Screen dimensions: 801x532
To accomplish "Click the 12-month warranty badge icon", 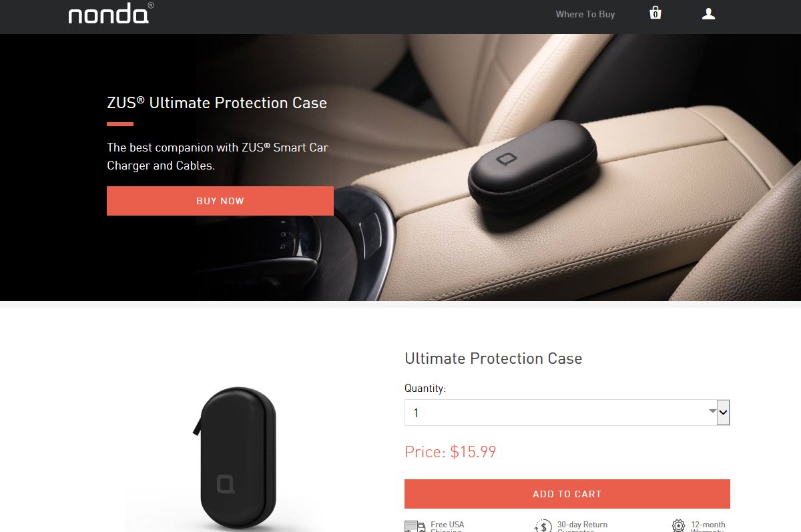I will pyautogui.click(x=678, y=527).
